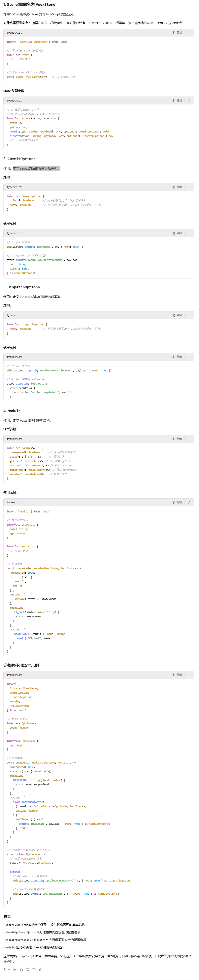Click the '总结' heading
This screenshot has width=199, height=980.
pyautogui.click(x=7, y=916)
